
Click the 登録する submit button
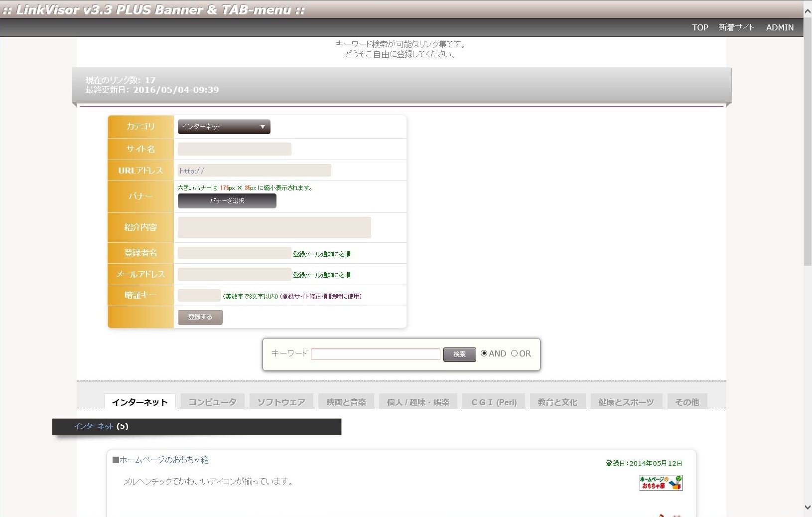tap(200, 317)
